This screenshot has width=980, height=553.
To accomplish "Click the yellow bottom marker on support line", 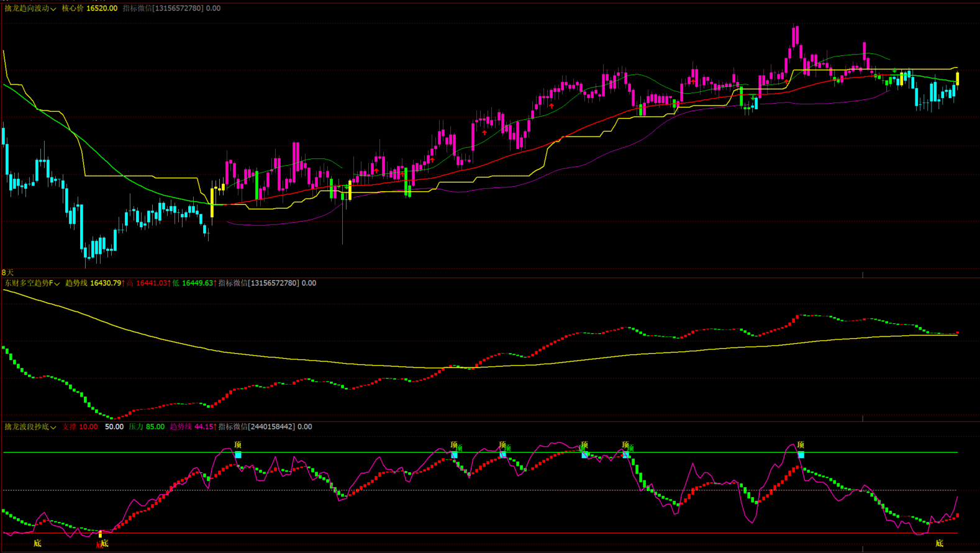I will pos(100,534).
